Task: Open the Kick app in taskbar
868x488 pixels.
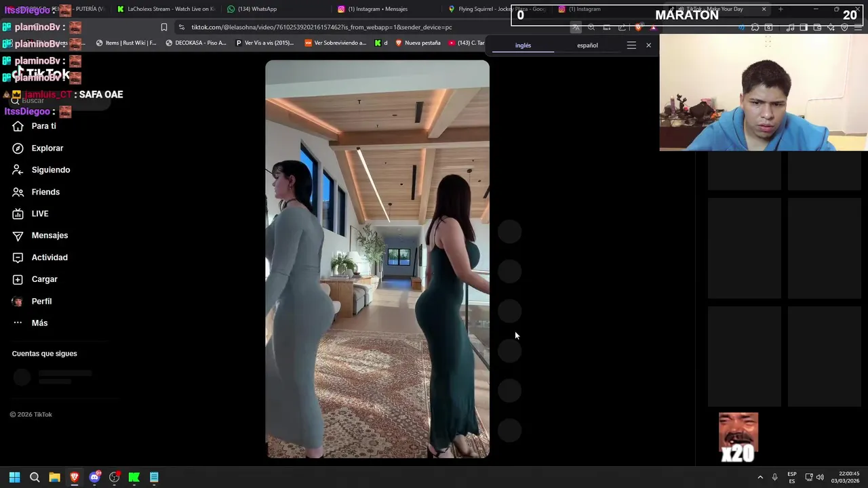Action: [134, 477]
